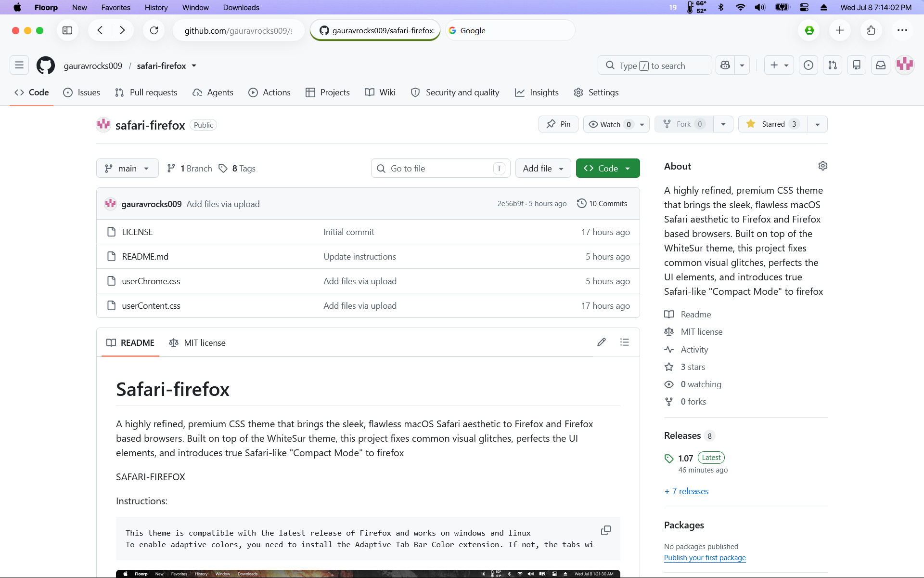Toggle the browser sidebar panel icon
924x578 pixels.
pyautogui.click(x=67, y=30)
